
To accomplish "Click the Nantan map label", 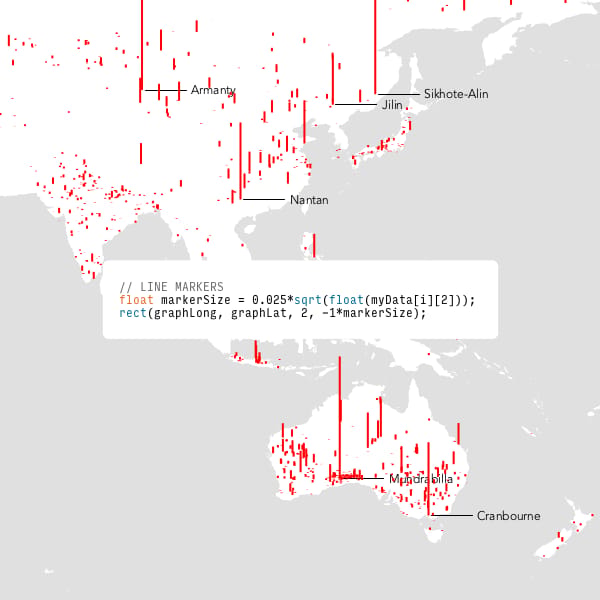I will [309, 200].
